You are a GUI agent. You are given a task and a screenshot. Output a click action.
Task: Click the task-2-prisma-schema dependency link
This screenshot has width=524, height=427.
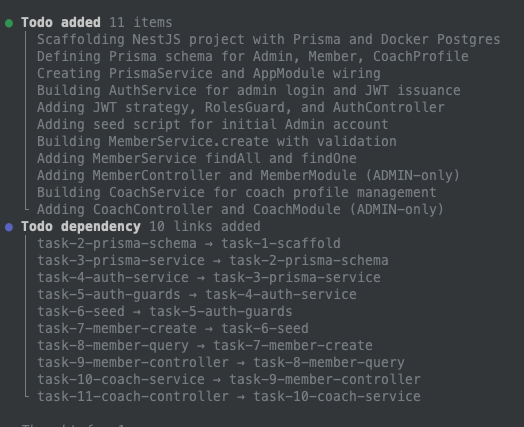(x=189, y=244)
